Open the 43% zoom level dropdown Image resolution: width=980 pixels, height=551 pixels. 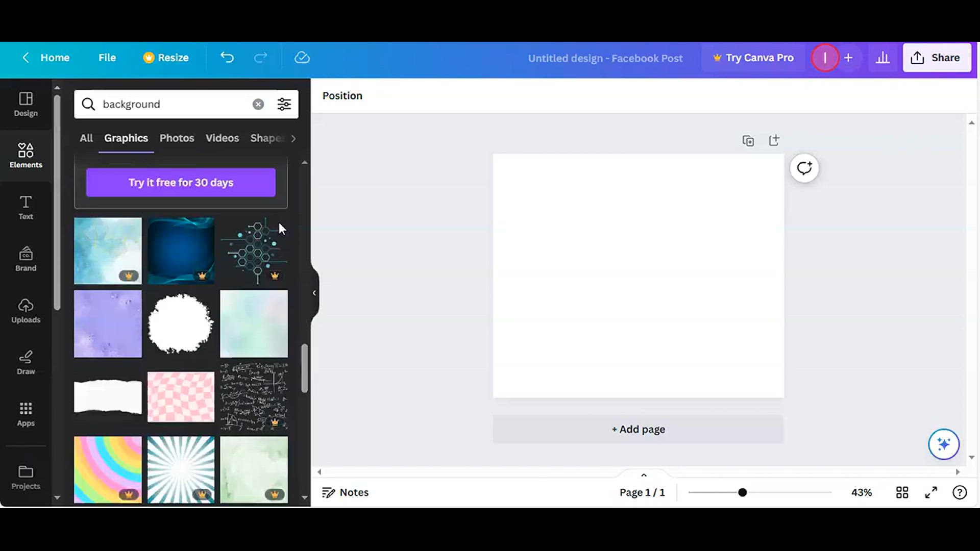tap(862, 492)
